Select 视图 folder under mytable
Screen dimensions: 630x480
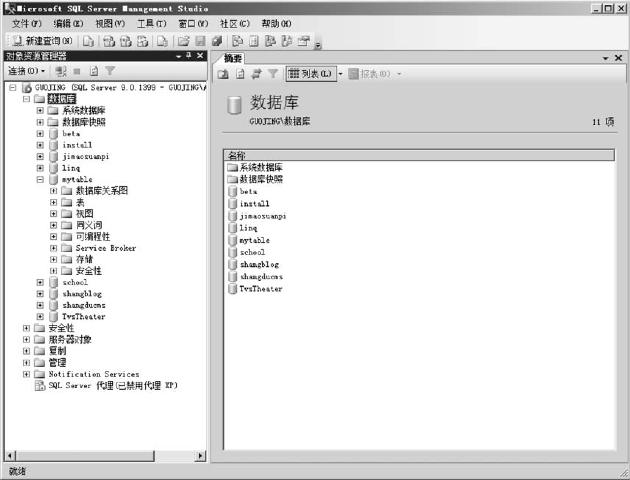click(x=84, y=213)
